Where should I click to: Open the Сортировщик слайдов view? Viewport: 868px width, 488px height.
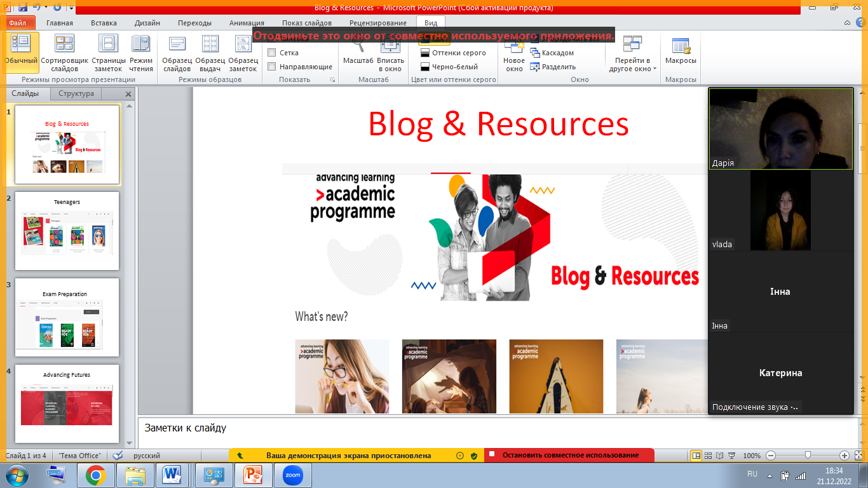[x=64, y=52]
